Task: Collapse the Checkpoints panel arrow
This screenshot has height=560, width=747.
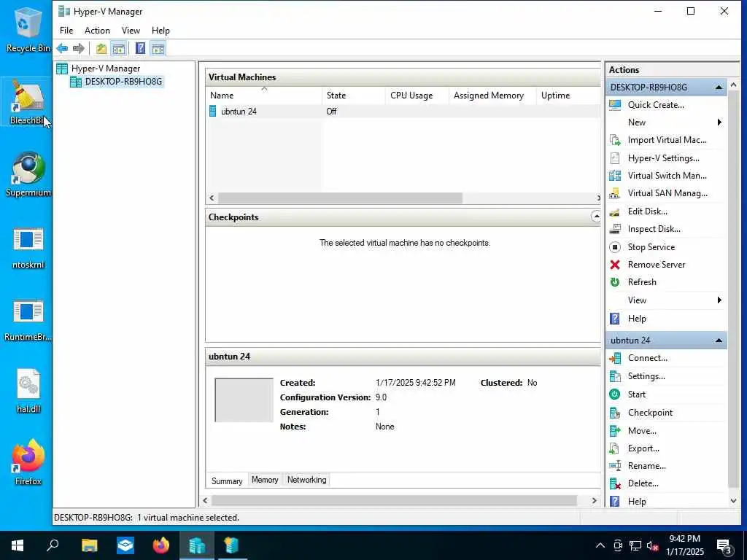Action: pyautogui.click(x=596, y=217)
